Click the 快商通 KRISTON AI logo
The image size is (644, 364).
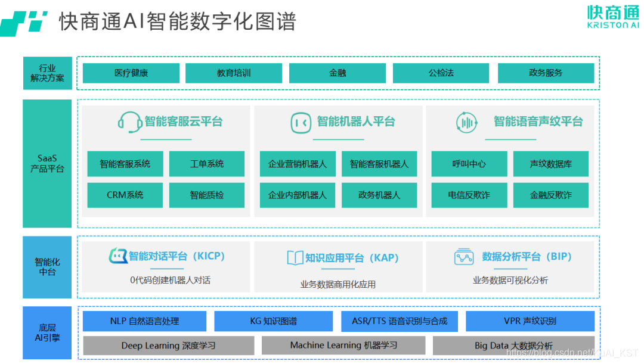(x=612, y=17)
